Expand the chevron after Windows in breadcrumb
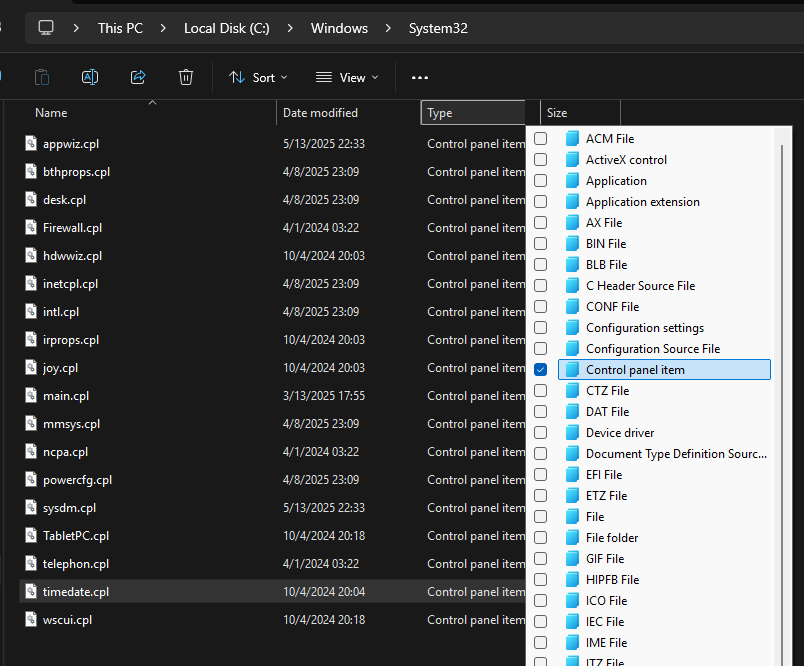Screen dimensions: 804x666 390,28
